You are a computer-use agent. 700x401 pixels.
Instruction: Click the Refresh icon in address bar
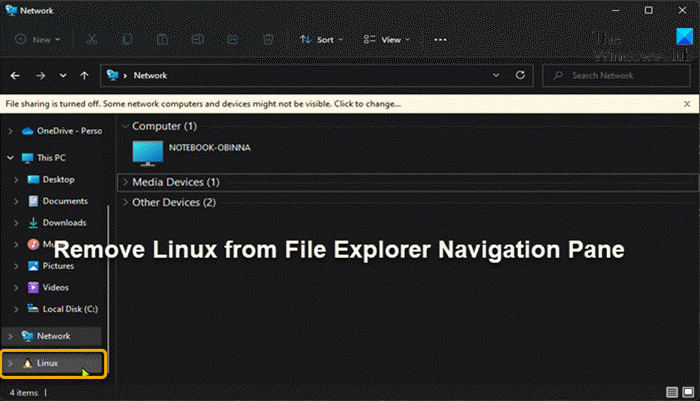tap(519, 75)
